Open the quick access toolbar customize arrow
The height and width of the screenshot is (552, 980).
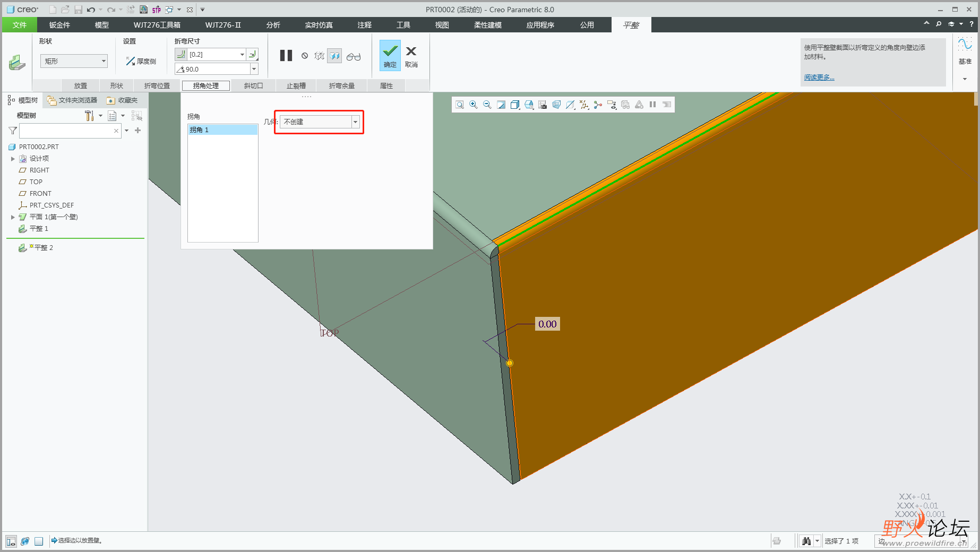tap(202, 10)
